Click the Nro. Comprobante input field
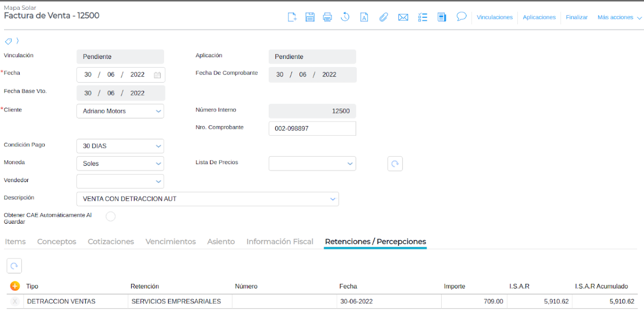This screenshot has height=311, width=644. pyautogui.click(x=312, y=129)
